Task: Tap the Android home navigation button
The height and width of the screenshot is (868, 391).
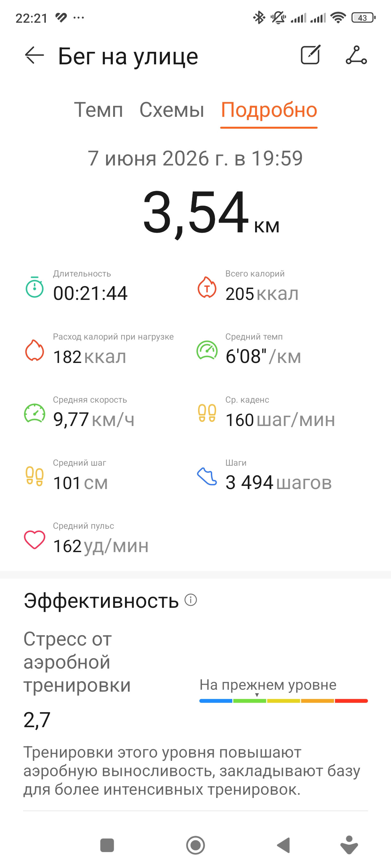Action: point(196,845)
